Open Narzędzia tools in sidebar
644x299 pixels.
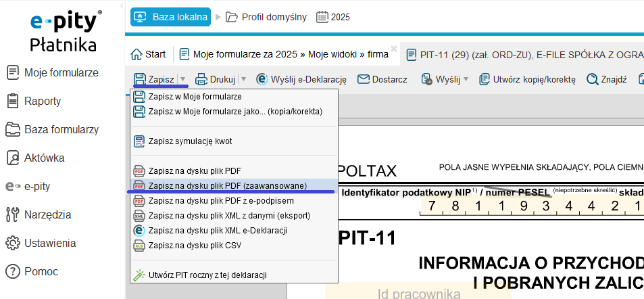click(47, 215)
